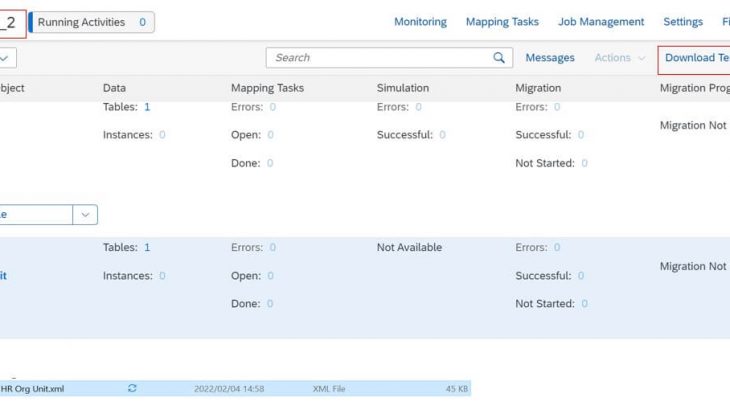Click 'Not Available' simulation text
The width and height of the screenshot is (730, 410).
click(409, 248)
